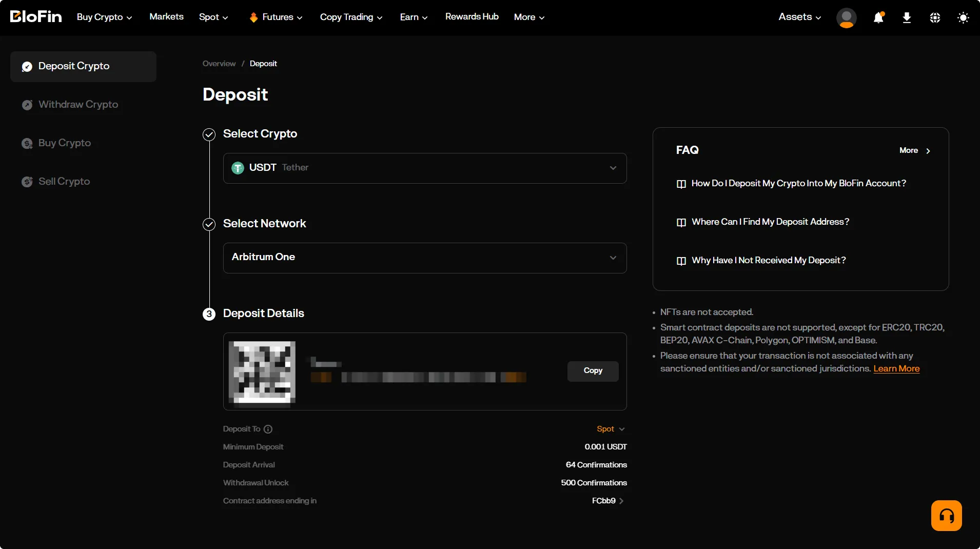Expand the Buy Crypto top menu
980x549 pixels.
pos(105,17)
